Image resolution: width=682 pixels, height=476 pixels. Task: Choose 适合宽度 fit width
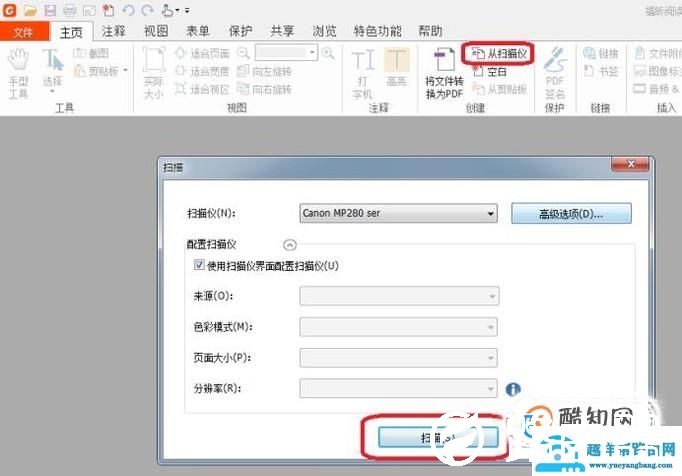pyautogui.click(x=202, y=71)
